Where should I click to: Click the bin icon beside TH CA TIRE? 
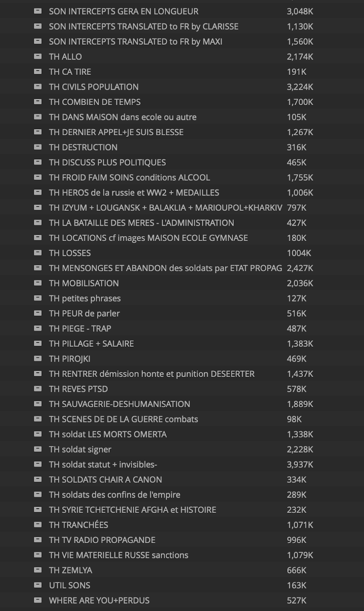[38, 71]
